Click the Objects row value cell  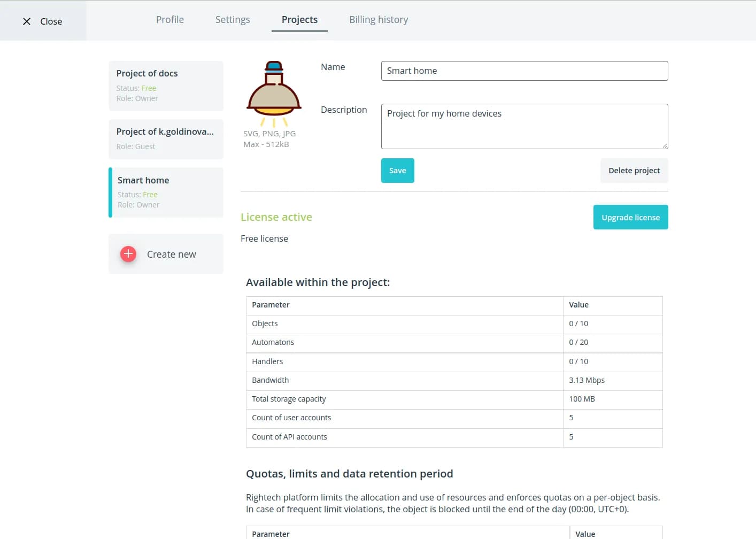(612, 324)
